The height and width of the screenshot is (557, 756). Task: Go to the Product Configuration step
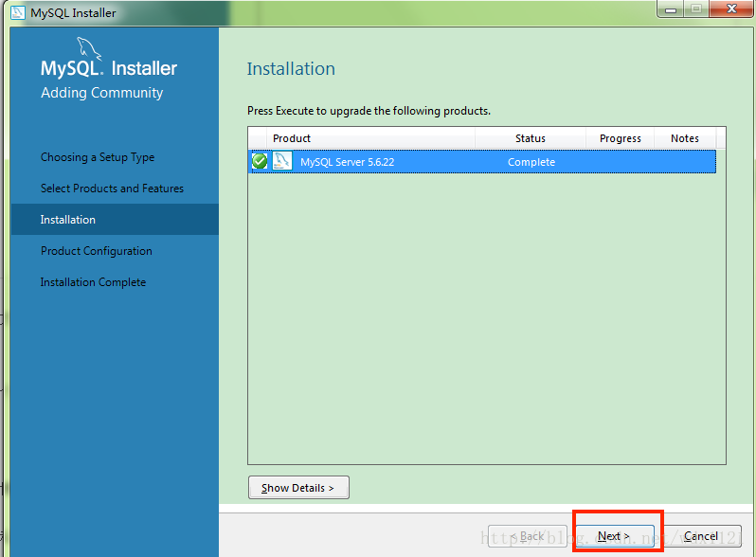[97, 251]
